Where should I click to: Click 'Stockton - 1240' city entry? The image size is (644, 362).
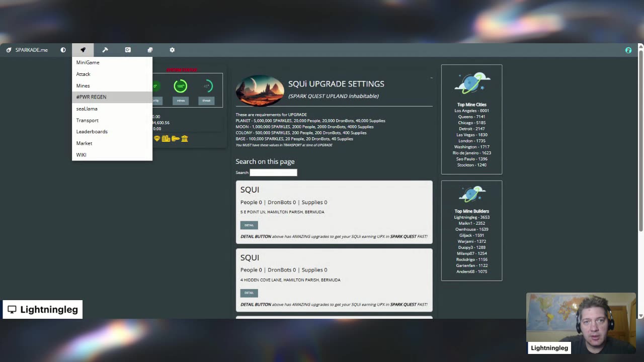[471, 165]
